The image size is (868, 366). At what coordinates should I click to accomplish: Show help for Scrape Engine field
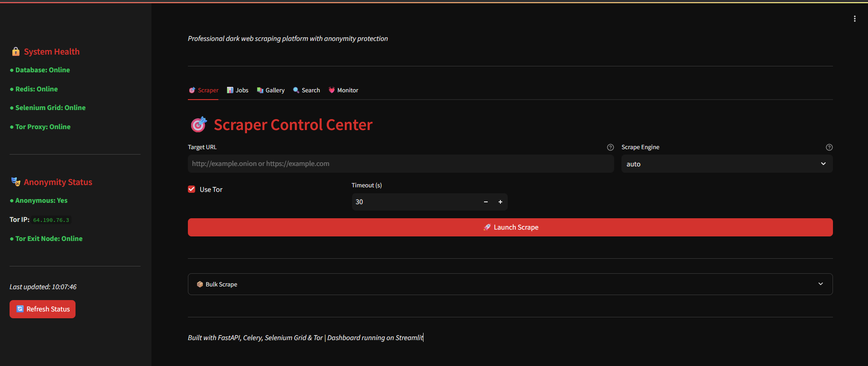829,147
